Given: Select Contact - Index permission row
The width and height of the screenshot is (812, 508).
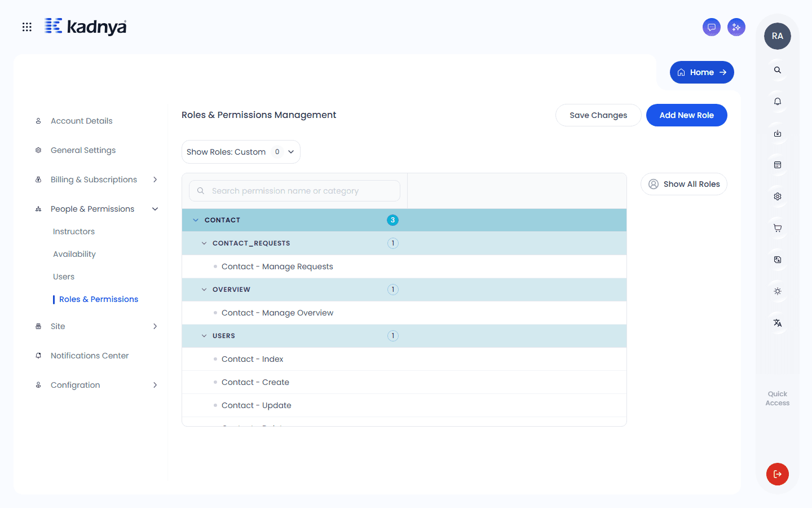Looking at the screenshot, I should pyautogui.click(x=404, y=359).
